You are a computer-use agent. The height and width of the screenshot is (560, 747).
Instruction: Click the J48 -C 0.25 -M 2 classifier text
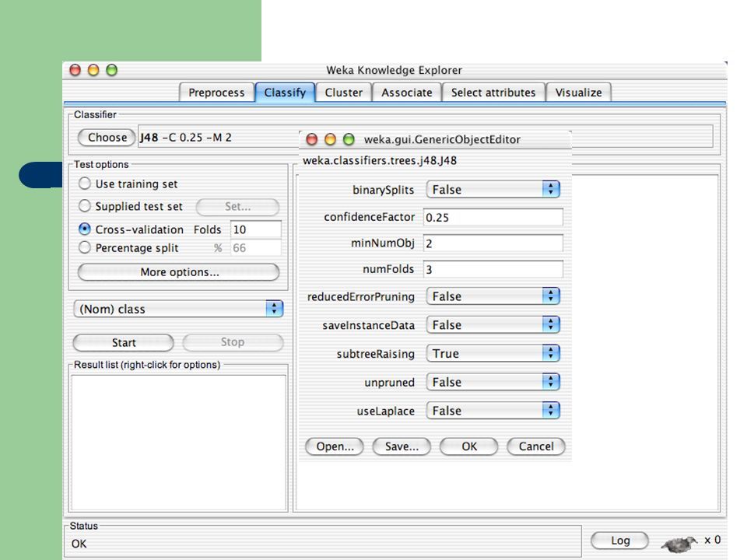[x=185, y=138]
